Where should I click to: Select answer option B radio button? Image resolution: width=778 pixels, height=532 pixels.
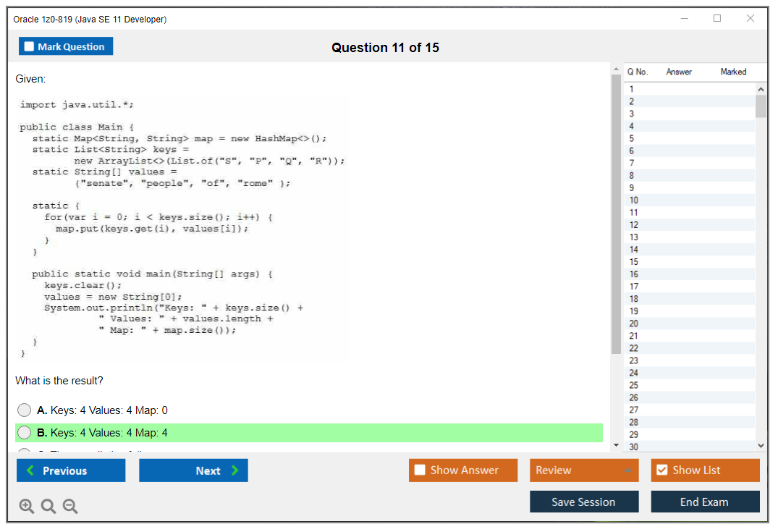pyautogui.click(x=25, y=433)
